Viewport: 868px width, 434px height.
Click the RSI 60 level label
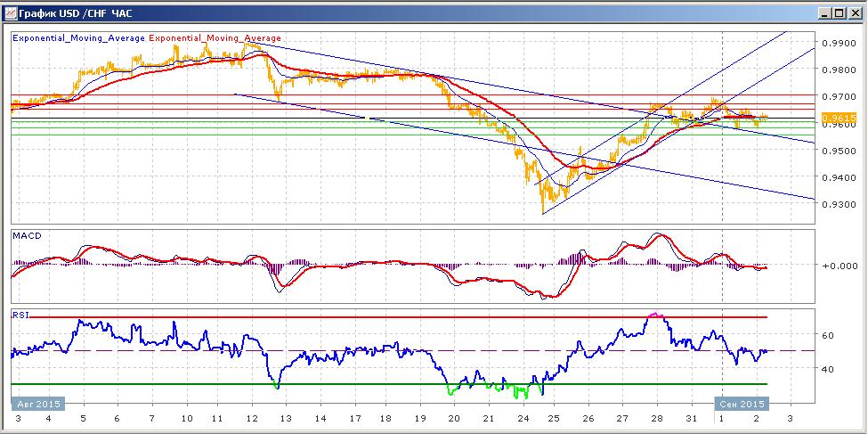pyautogui.click(x=829, y=335)
